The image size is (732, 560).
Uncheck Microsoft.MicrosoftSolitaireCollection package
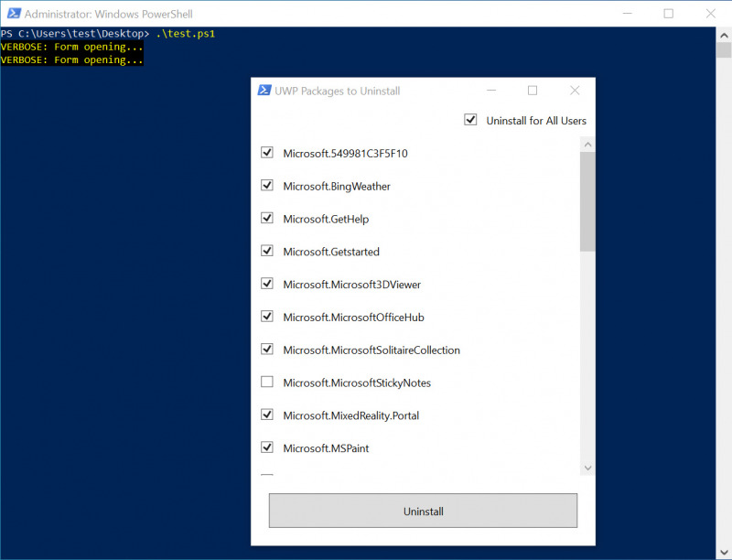(x=267, y=349)
